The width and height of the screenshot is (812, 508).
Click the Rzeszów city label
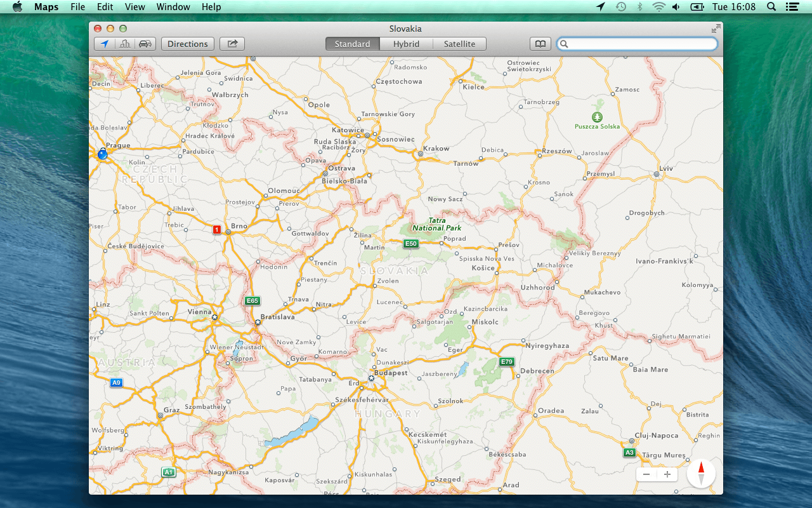[x=557, y=151]
